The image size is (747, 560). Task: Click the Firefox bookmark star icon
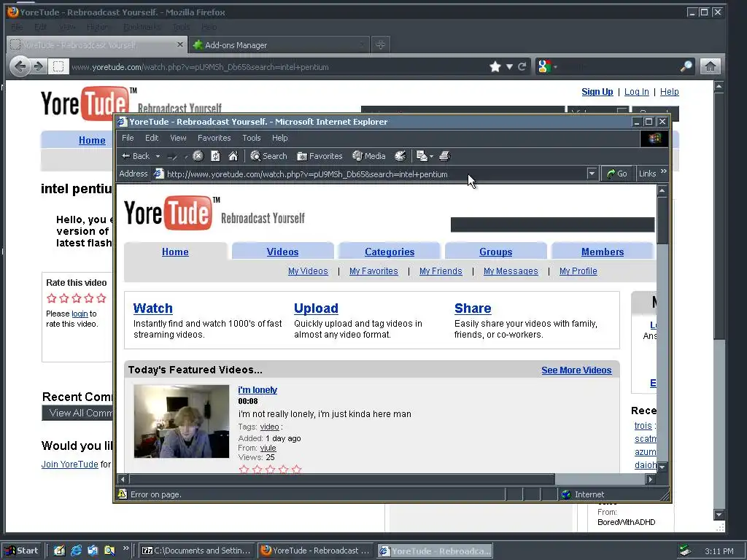click(495, 66)
